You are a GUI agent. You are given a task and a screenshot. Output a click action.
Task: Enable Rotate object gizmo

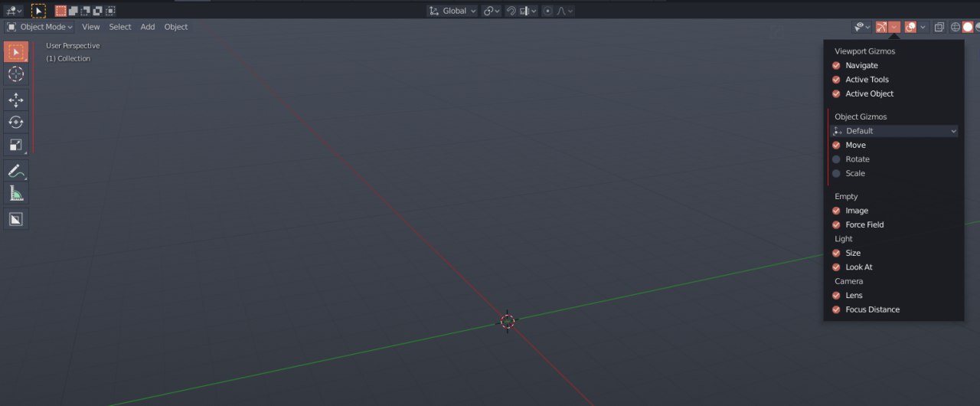pyautogui.click(x=836, y=159)
